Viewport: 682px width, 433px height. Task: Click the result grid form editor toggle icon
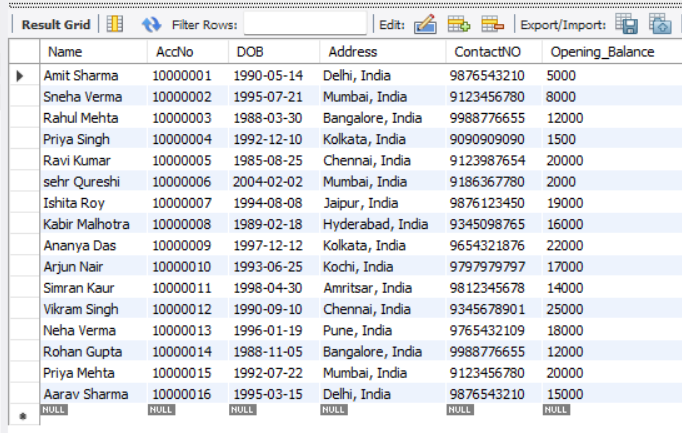[x=115, y=24]
